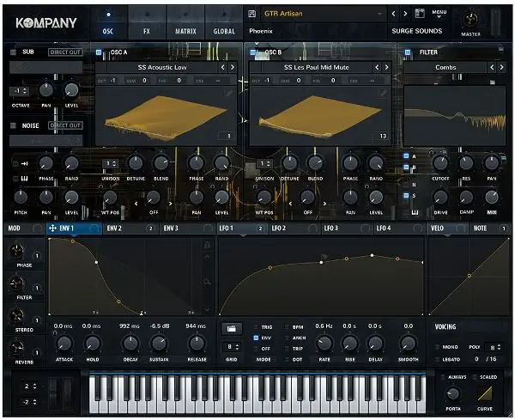Turn the Master volume knob
Image resolution: width=515 pixels, height=420 pixels.
tap(471, 20)
